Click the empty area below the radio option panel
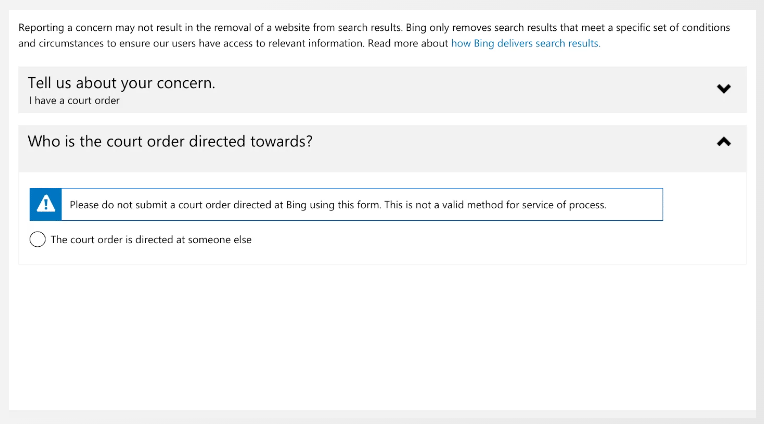764x424 pixels. pos(382,336)
